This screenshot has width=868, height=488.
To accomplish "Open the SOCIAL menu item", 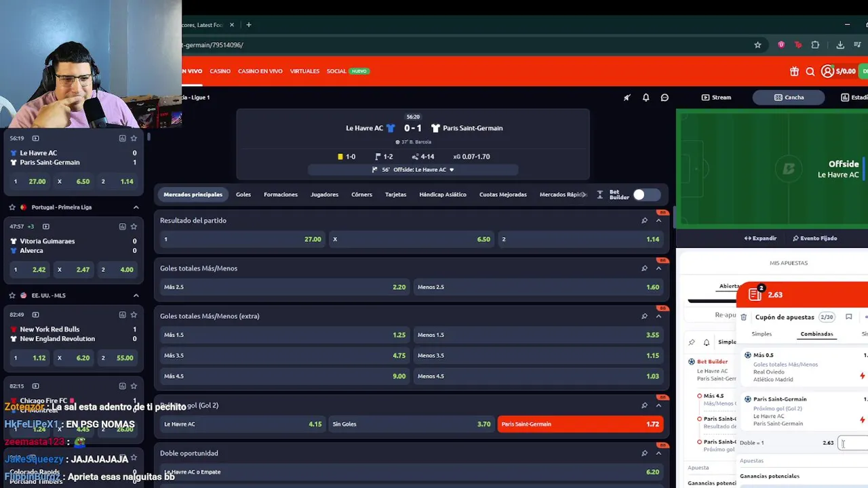I will [x=336, y=71].
